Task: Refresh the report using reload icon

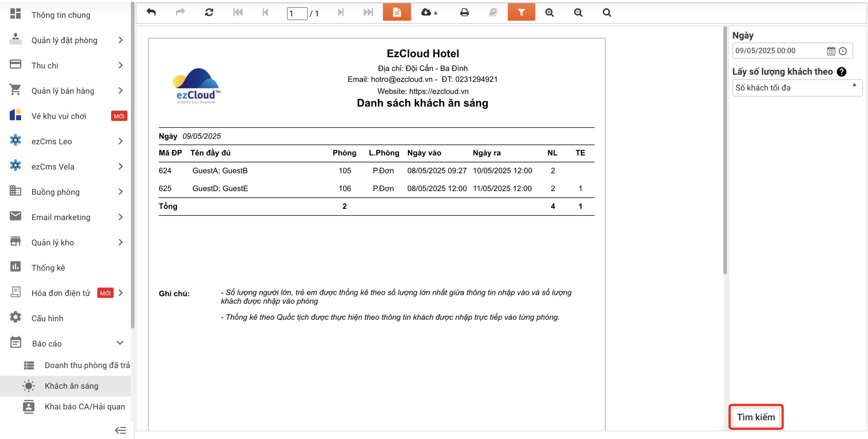Action: click(209, 13)
